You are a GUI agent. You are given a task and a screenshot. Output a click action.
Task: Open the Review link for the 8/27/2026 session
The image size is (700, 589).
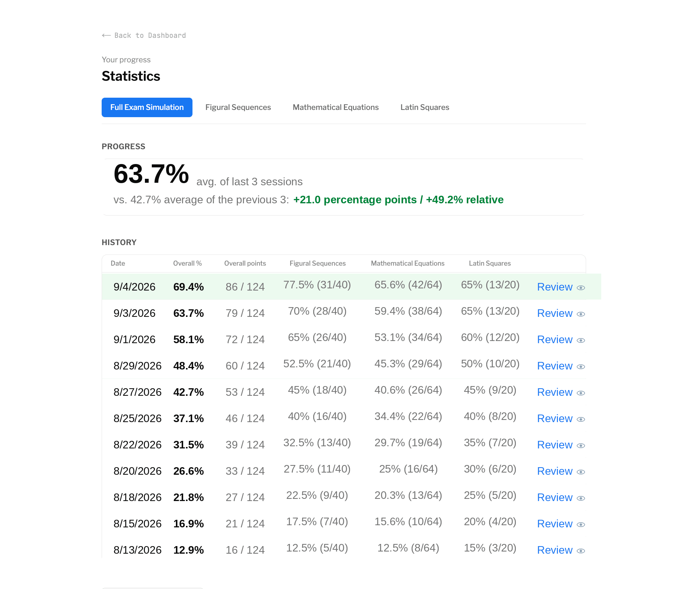[x=555, y=392]
